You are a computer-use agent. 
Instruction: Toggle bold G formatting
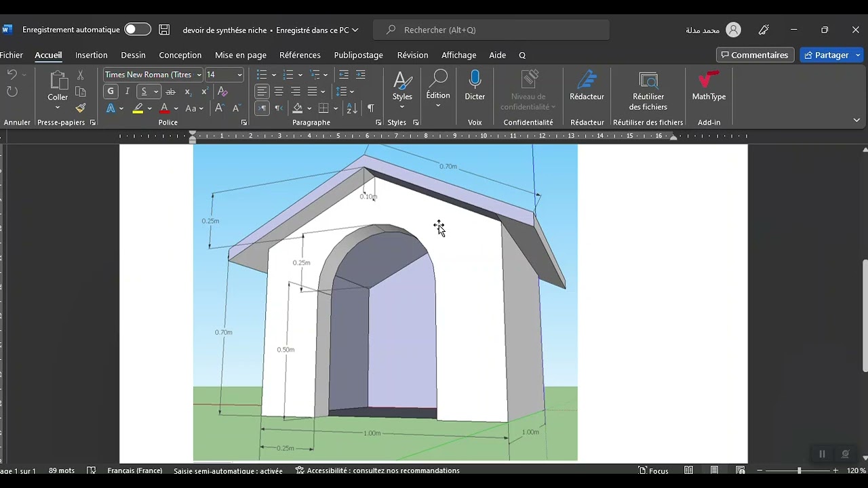click(x=111, y=91)
